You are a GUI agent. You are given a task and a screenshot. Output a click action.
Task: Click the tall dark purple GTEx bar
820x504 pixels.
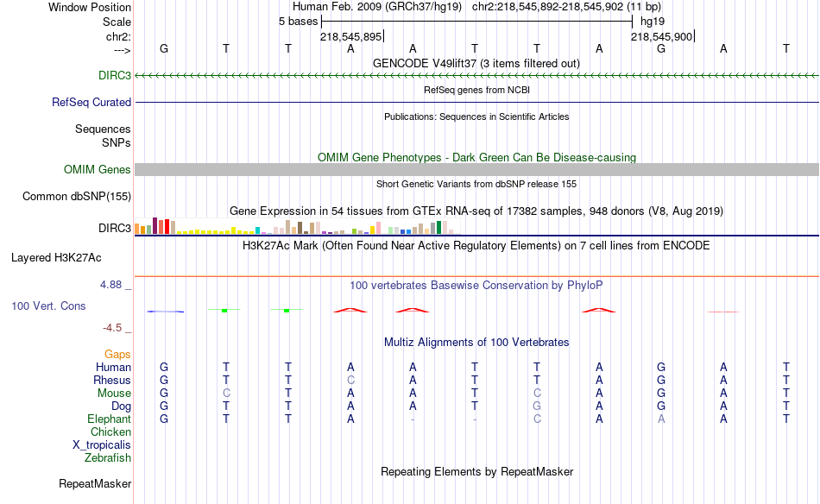coord(155,226)
